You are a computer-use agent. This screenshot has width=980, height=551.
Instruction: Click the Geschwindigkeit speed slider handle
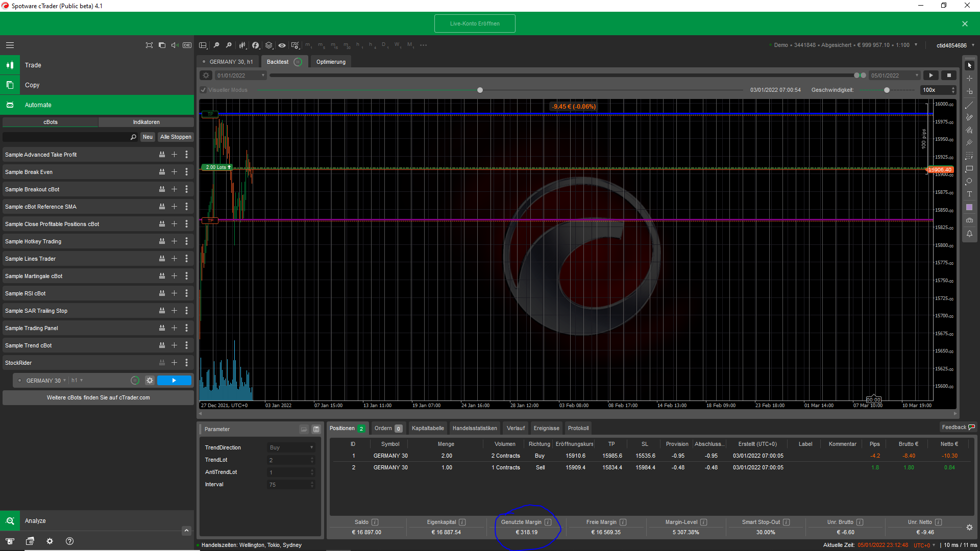click(887, 90)
